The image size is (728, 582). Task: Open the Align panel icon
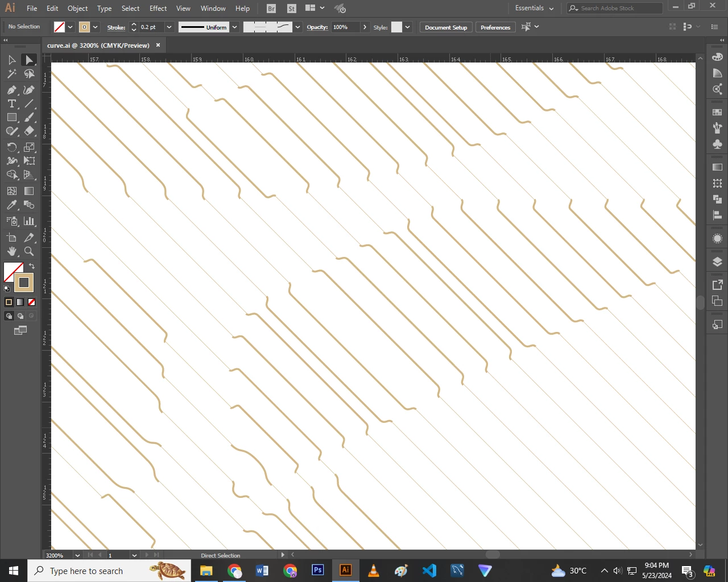717,215
